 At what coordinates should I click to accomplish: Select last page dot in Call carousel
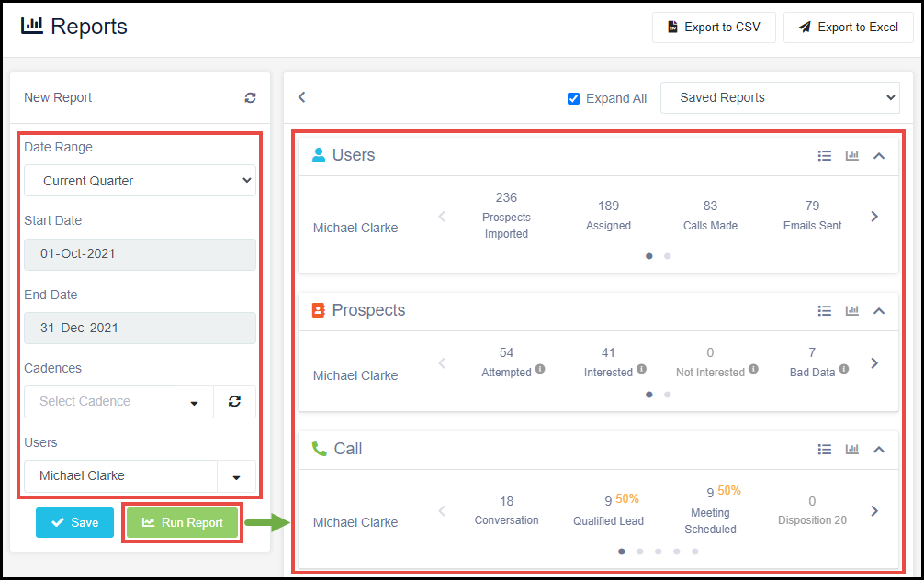pyautogui.click(x=694, y=552)
